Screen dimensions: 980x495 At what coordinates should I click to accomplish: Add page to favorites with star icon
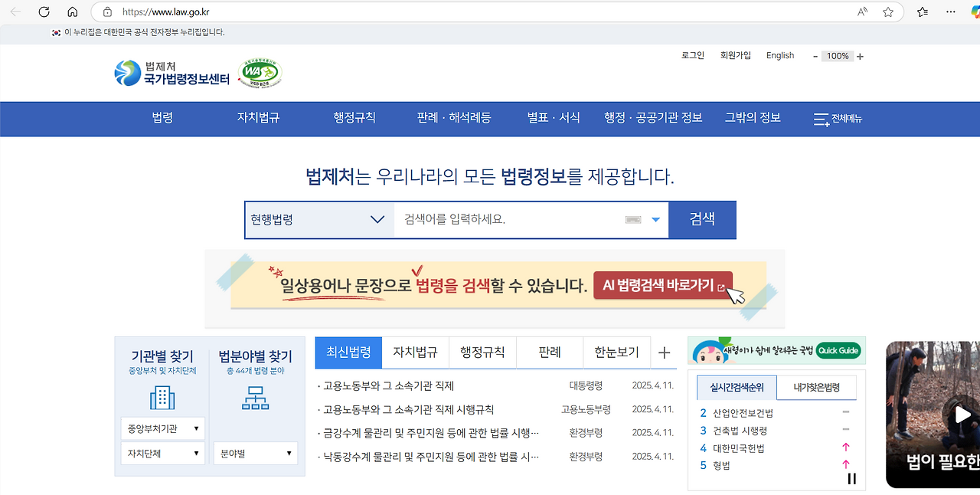pyautogui.click(x=888, y=12)
